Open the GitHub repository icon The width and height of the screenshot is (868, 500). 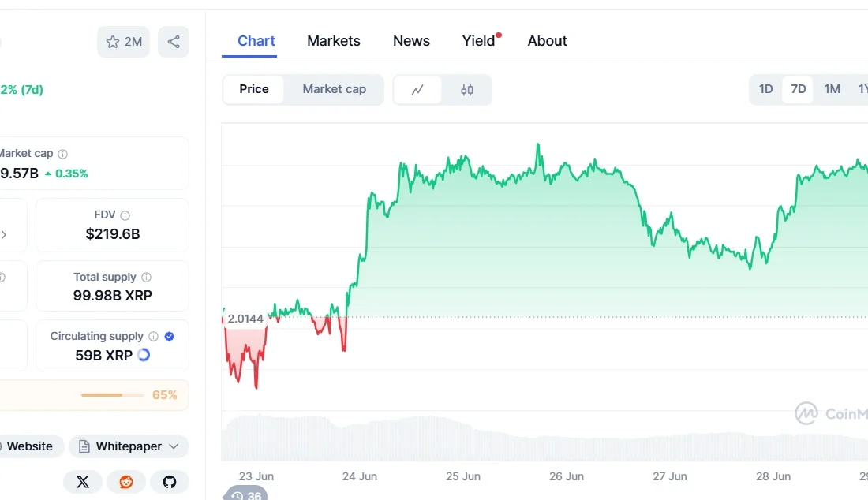tap(170, 482)
